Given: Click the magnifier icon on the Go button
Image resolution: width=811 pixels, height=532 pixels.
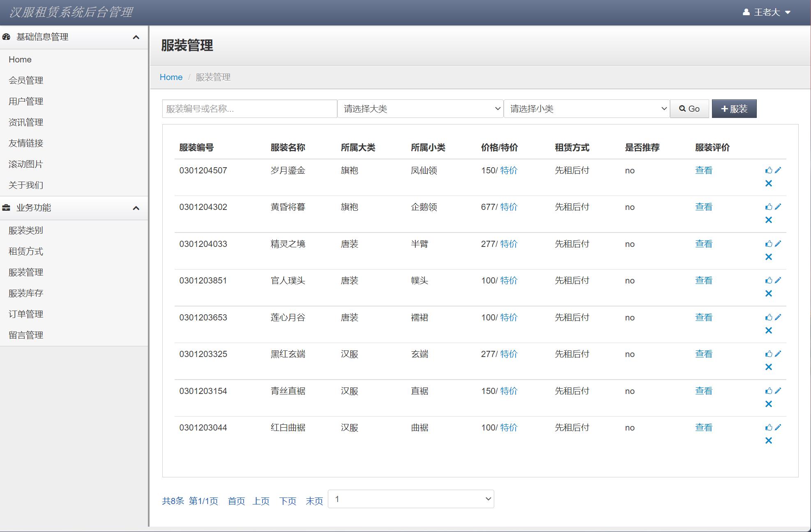Looking at the screenshot, I should (x=682, y=108).
